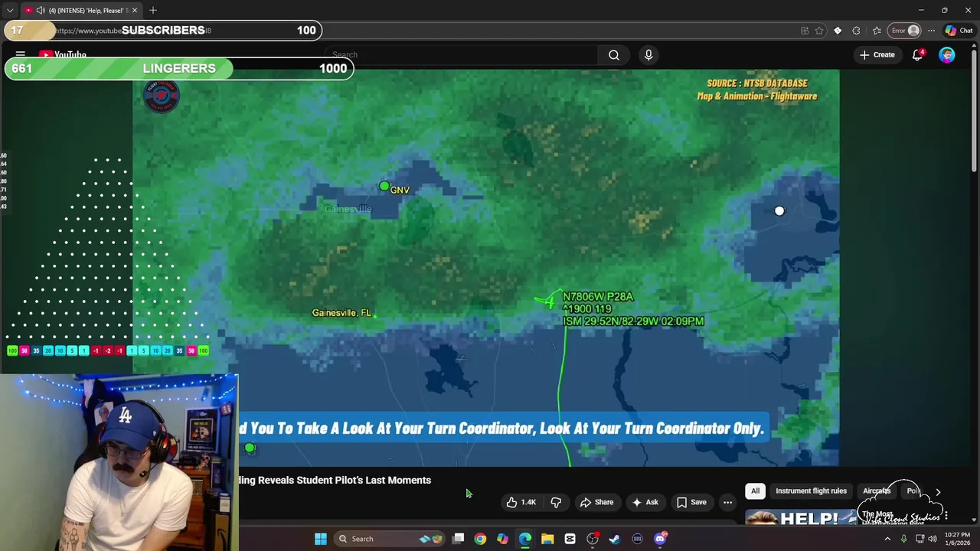Open more actions ellipsis under video
Image resolution: width=980 pixels, height=551 pixels.
pyautogui.click(x=727, y=502)
